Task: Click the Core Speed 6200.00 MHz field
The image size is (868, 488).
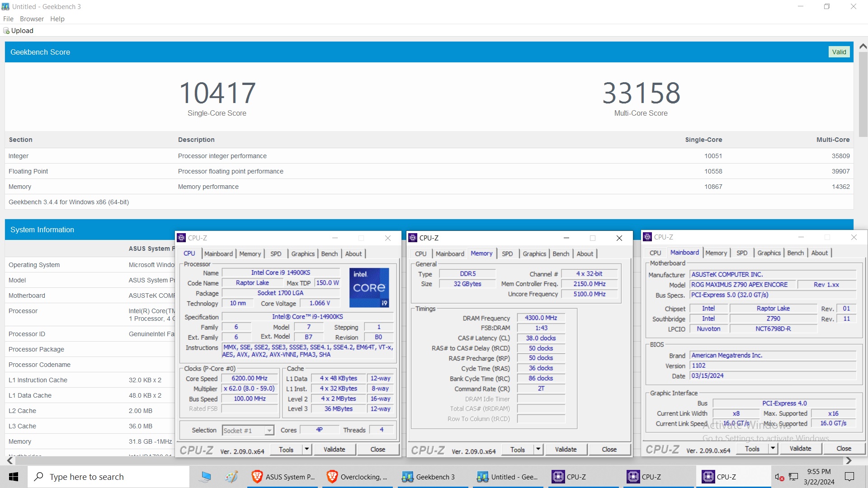Action: (x=250, y=379)
